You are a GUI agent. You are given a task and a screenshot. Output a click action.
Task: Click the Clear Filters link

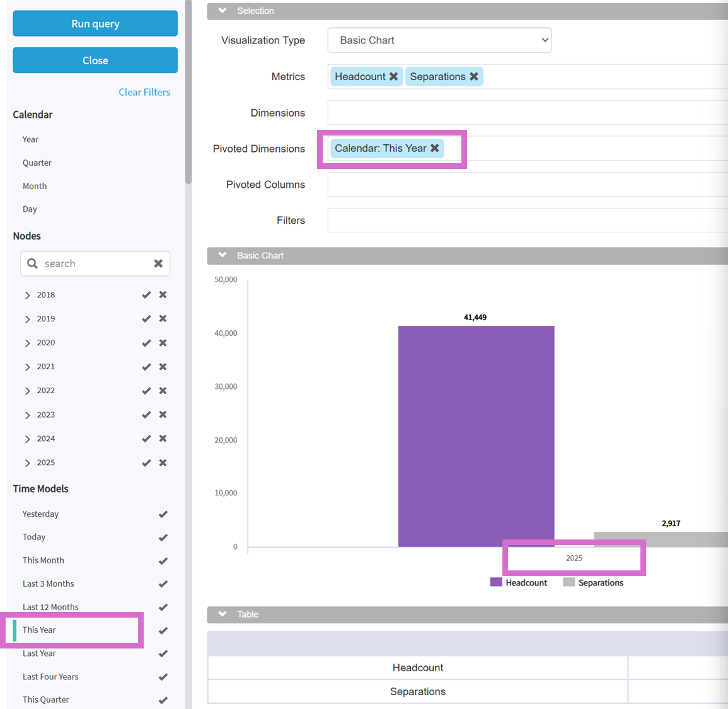(144, 92)
